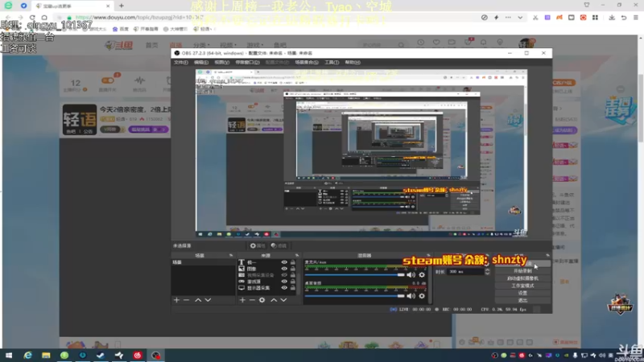Open OBS 场景集合(S) menu
The image size is (644, 362).
(307, 63)
